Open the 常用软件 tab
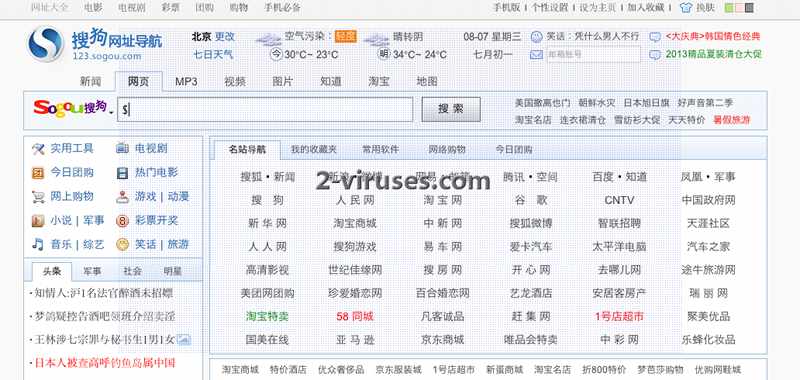This screenshot has height=380, width=800. click(381, 149)
